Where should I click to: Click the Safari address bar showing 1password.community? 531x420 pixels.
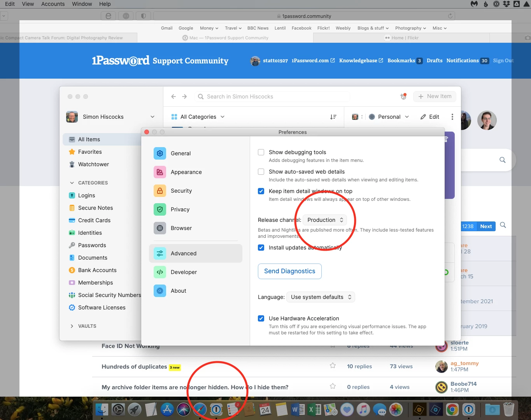[304, 16]
